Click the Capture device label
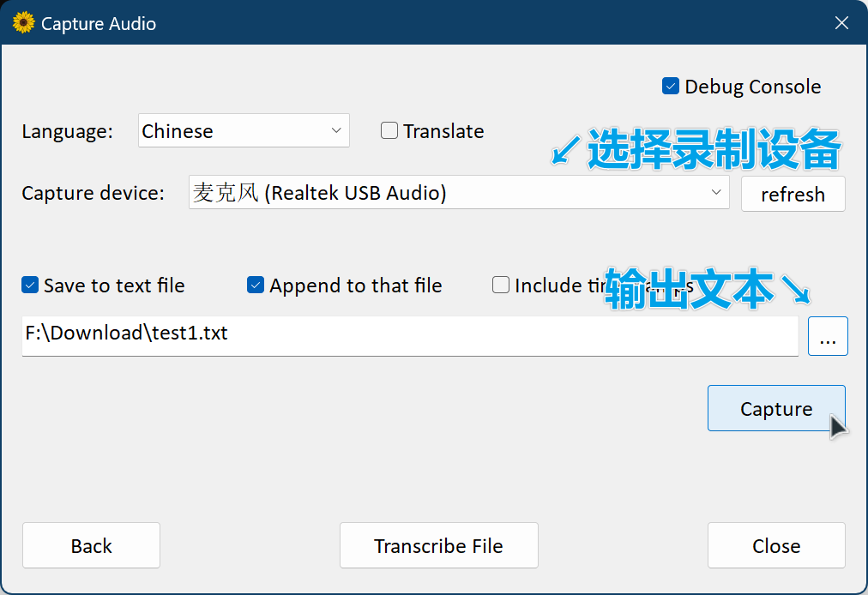 tap(93, 193)
